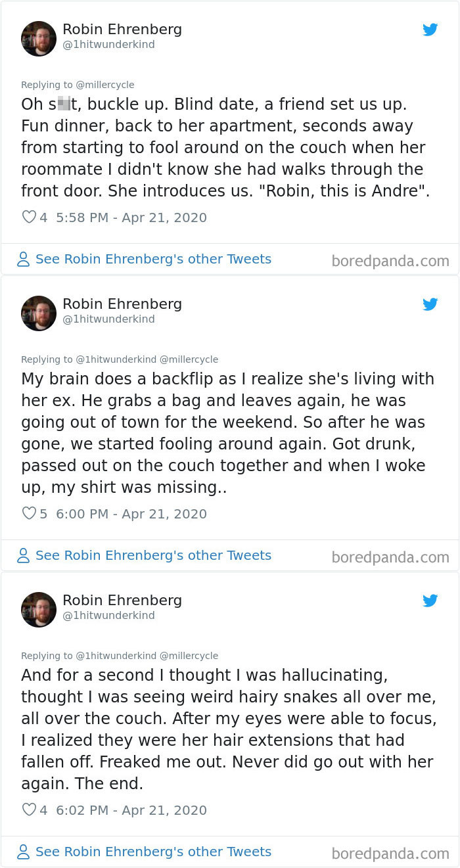The image size is (460, 868).
Task: Open Robin Ehrenberg's avatar on the third tweet
Action: 39,609
